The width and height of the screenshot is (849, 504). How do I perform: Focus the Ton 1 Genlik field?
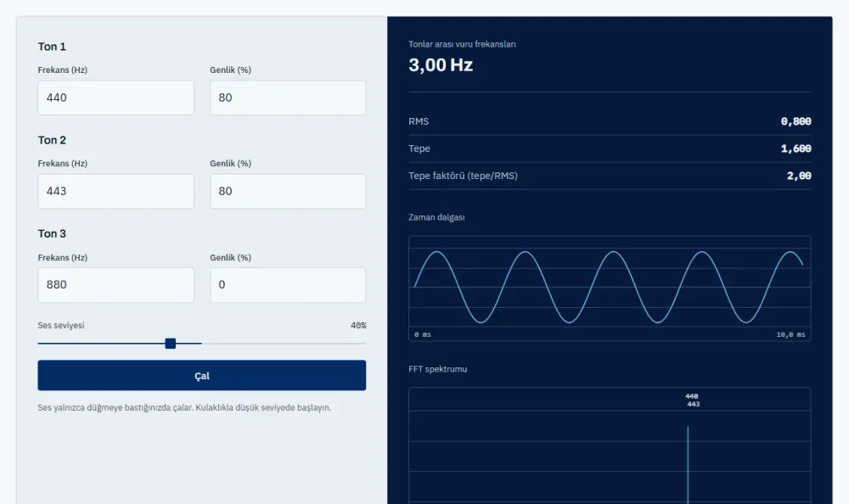point(288,98)
